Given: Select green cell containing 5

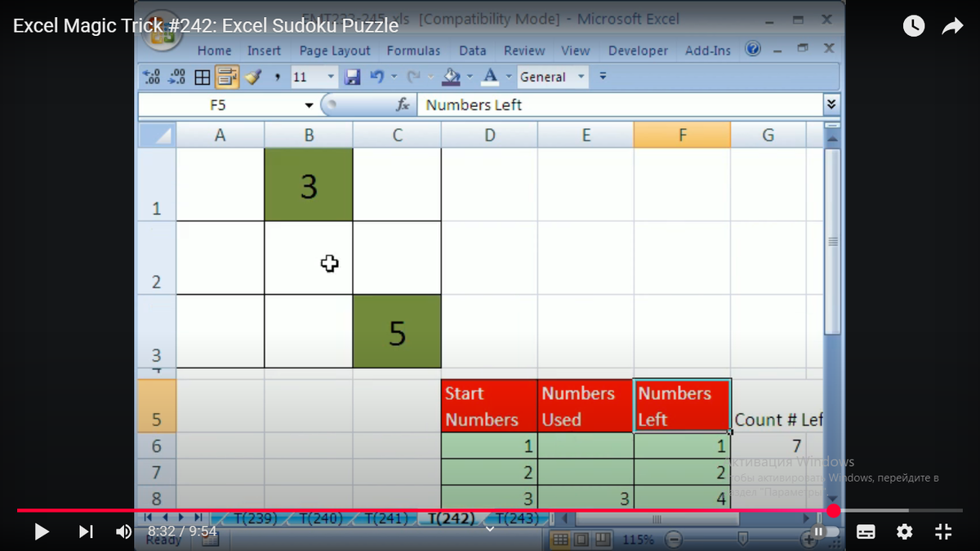Looking at the screenshot, I should 397,331.
